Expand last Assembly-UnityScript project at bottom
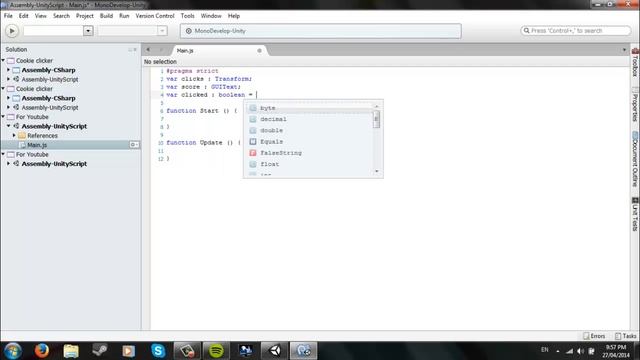This screenshot has width=640, height=360. coord(8,164)
